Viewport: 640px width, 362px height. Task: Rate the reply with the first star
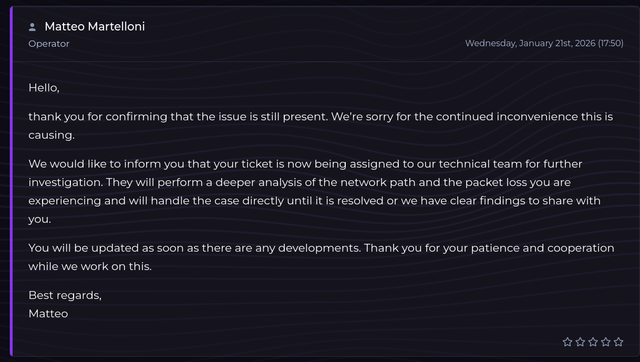click(x=567, y=342)
